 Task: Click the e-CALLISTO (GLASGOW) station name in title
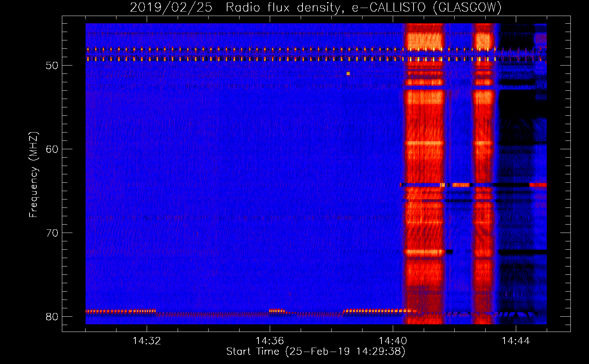pos(427,8)
